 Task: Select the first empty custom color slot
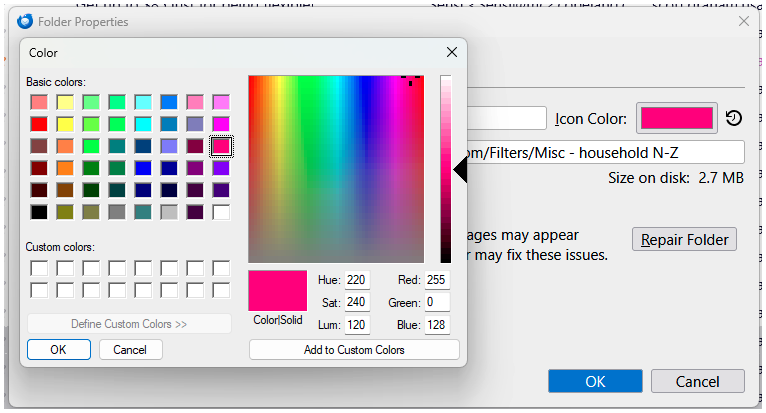pos(39,268)
